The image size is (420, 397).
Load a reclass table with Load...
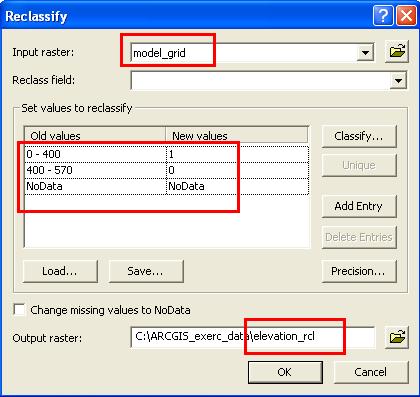tap(60, 271)
